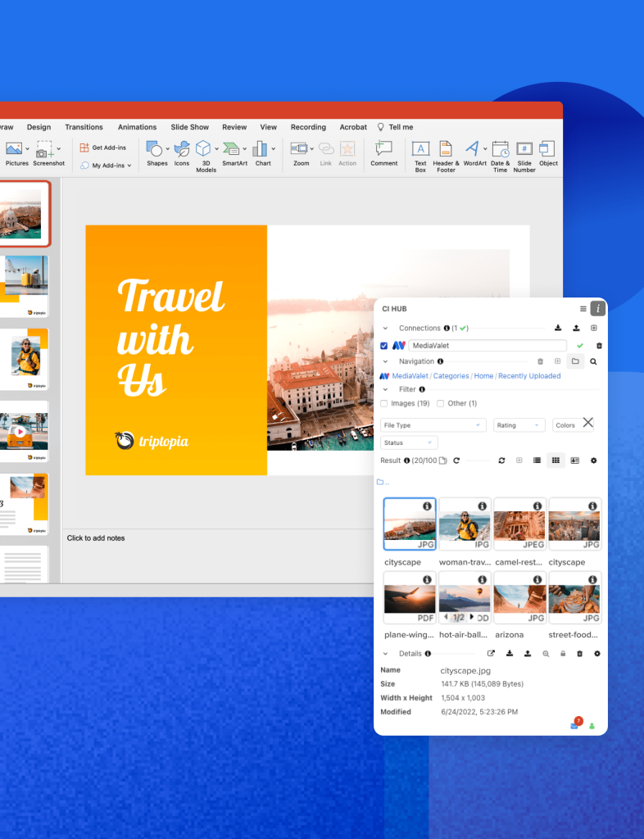This screenshot has height=839, width=644.
Task: Switch results to detail card view
Action: 575,460
